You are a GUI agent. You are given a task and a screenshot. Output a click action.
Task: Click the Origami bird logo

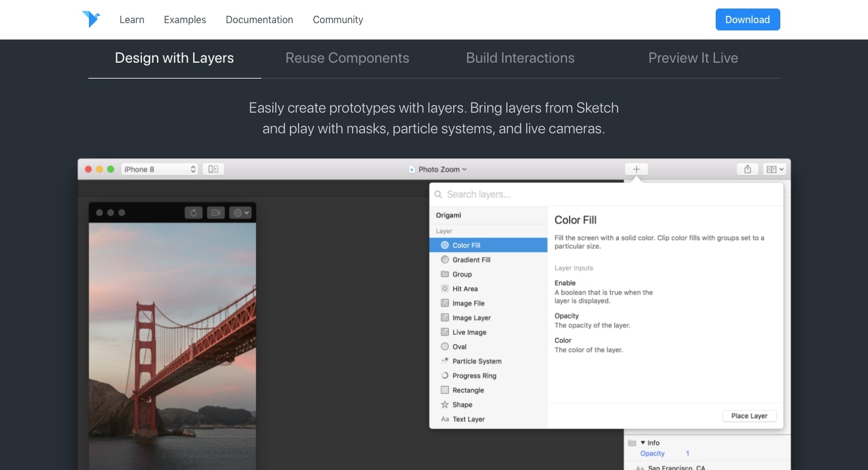91,19
